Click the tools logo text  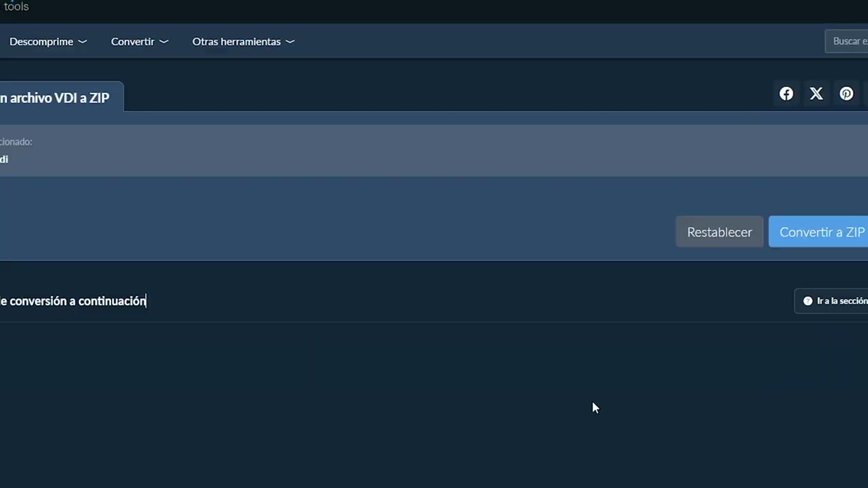[16, 6]
